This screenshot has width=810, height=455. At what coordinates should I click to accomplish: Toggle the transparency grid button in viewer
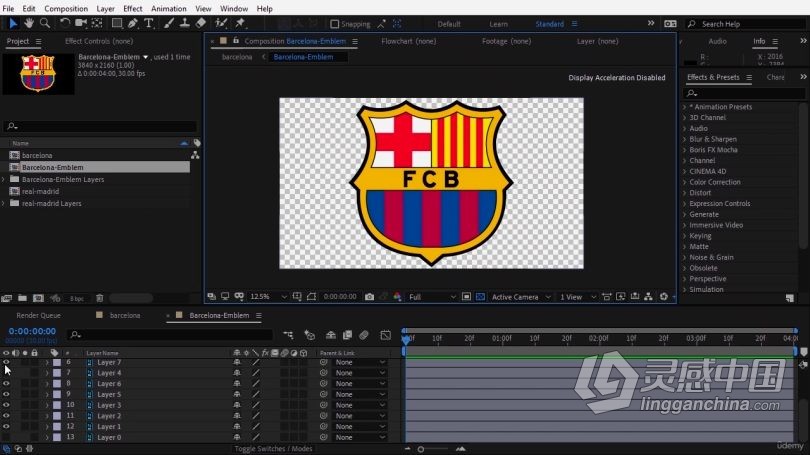point(480,297)
